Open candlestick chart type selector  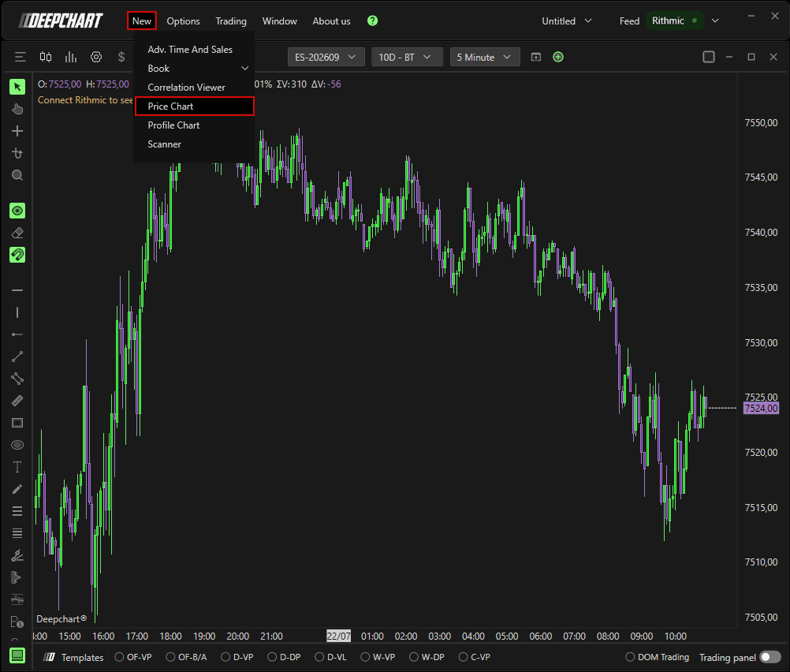tap(46, 57)
